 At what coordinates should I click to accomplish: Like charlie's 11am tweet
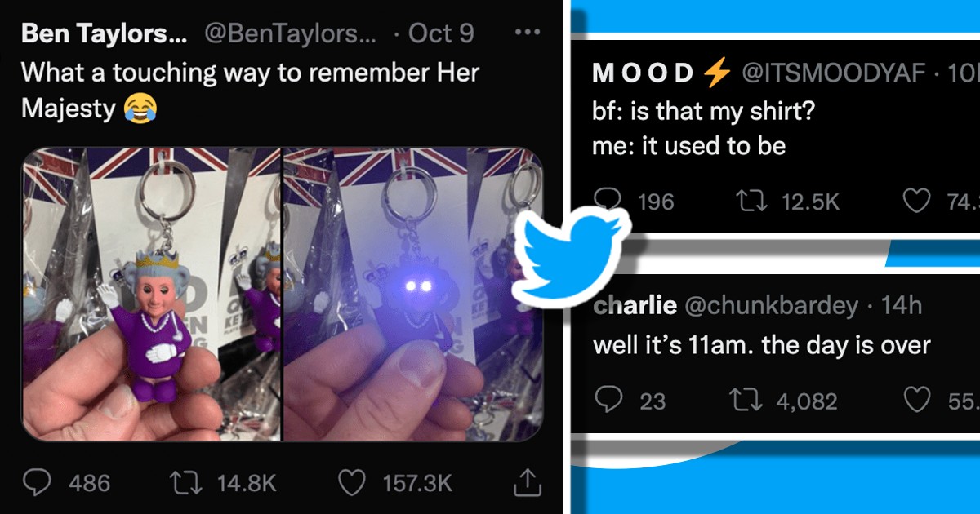(918, 399)
